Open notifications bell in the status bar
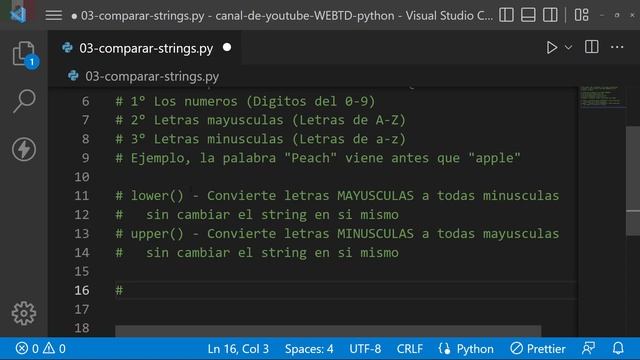The height and width of the screenshot is (360, 640). coord(618,349)
